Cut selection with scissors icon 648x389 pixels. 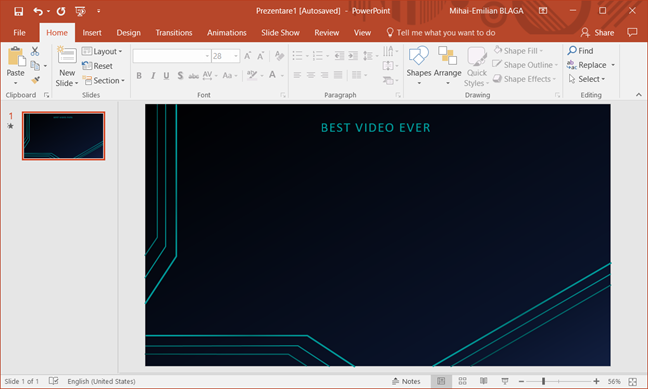point(35,51)
